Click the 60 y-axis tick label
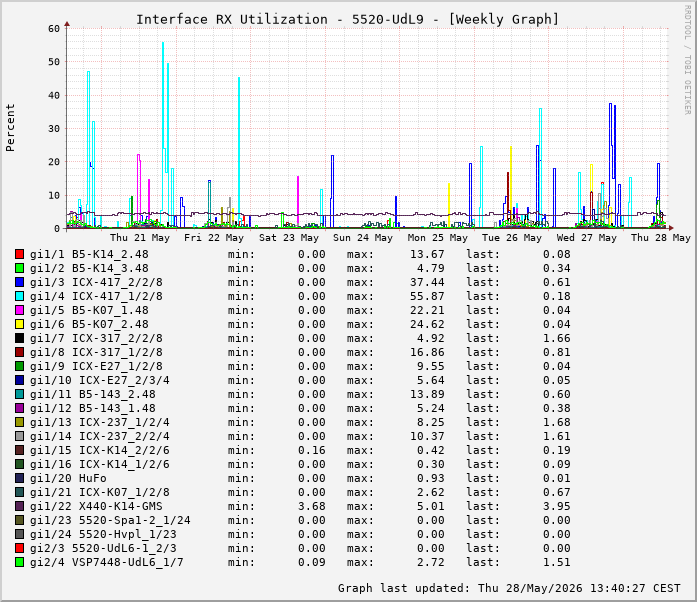 tap(54, 28)
